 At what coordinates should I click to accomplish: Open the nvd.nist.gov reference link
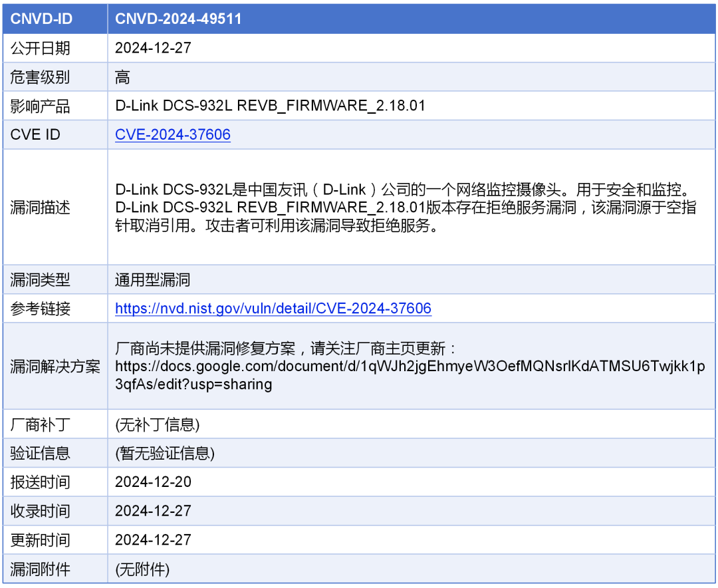[273, 308]
